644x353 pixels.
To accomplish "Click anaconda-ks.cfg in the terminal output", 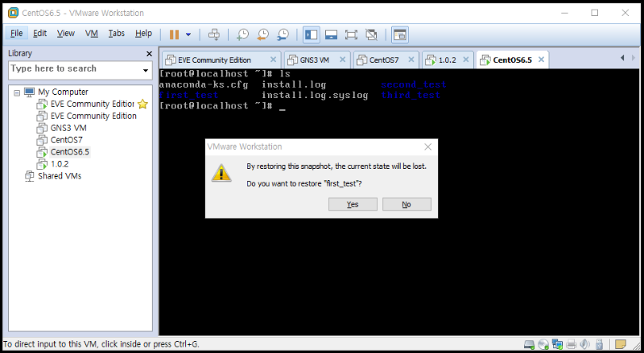I will click(x=204, y=84).
